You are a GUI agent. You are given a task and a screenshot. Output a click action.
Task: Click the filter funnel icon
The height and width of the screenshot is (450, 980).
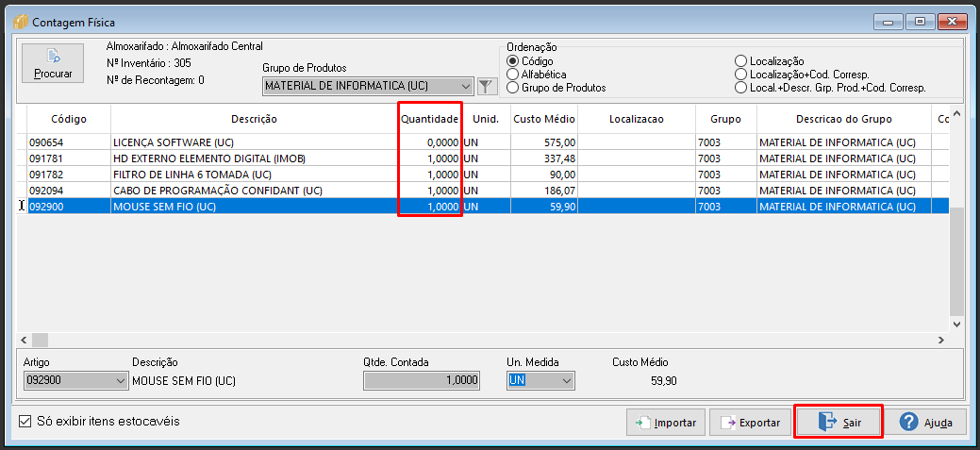coord(487,86)
